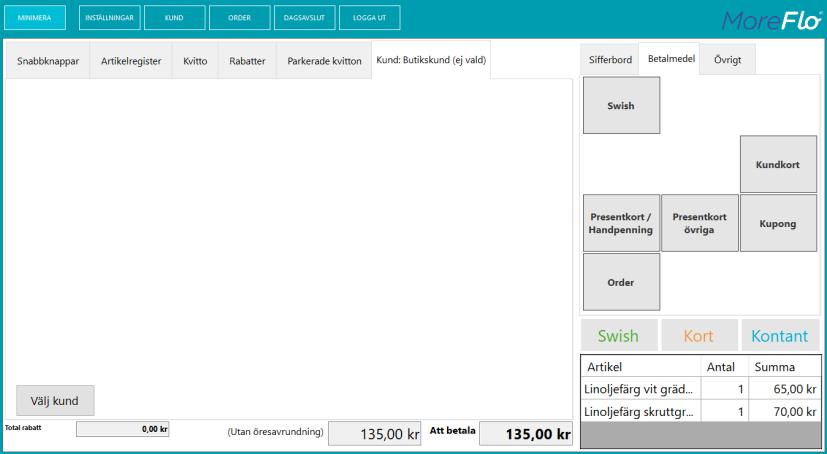Screen dimensions: 827x454
Task: Switch to the Sifferbord tab
Action: pyautogui.click(x=610, y=60)
